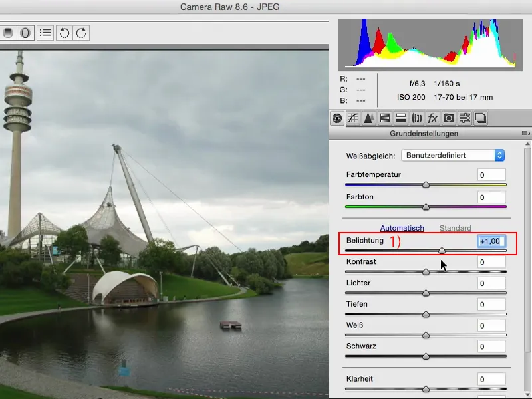Click the Tiefen slider handle
The image size is (532, 399).
tap(426, 314)
